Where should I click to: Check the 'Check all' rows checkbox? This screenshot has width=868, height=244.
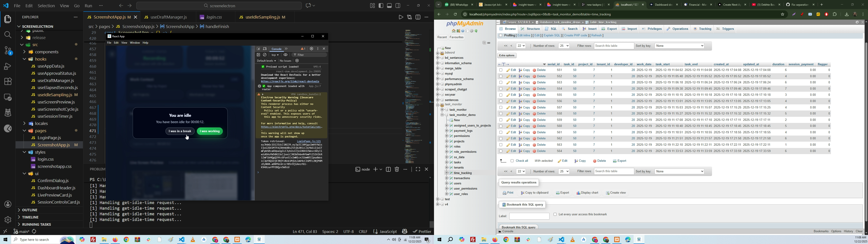pos(512,161)
